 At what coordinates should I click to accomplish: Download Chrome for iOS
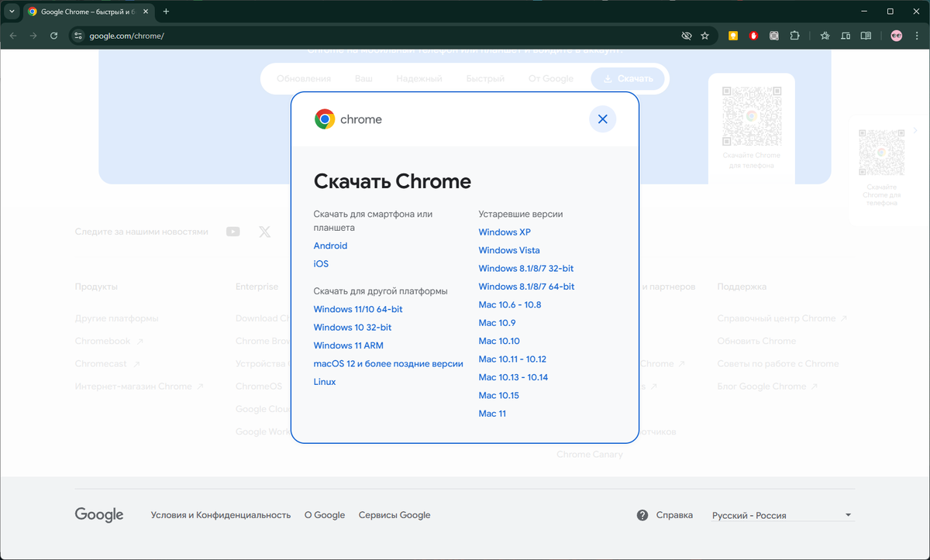coord(321,263)
